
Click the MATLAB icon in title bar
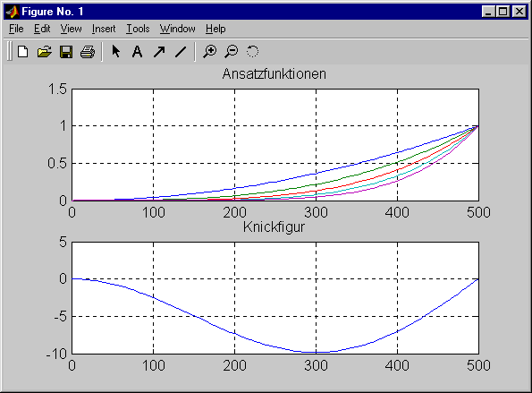click(x=12, y=12)
